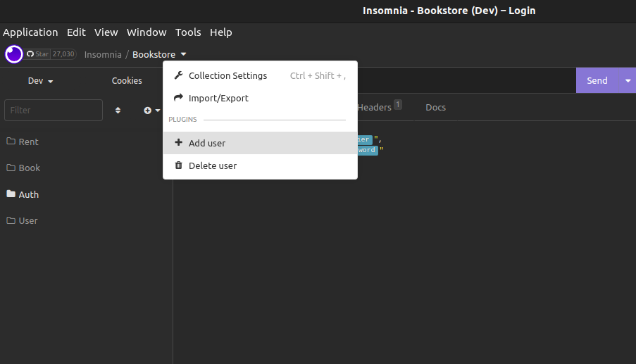The width and height of the screenshot is (636, 364).
Task: Click the Rent folder icon
Action: click(x=11, y=141)
